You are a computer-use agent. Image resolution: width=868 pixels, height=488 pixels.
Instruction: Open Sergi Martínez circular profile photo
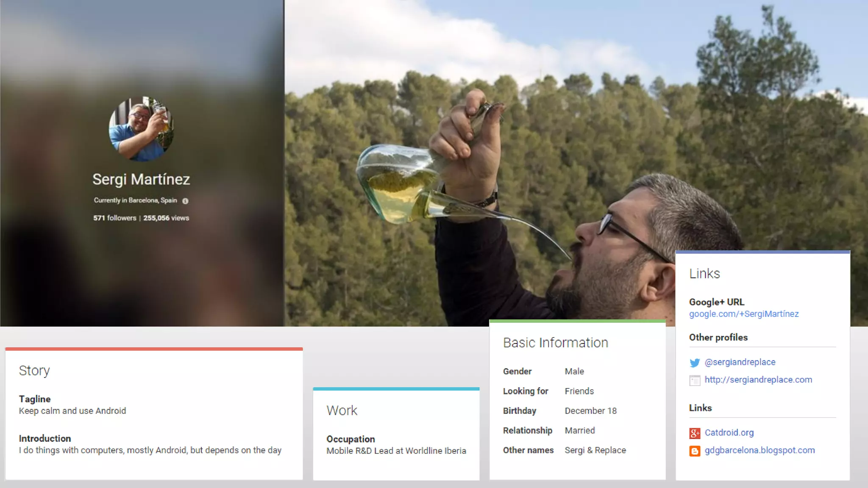point(141,129)
